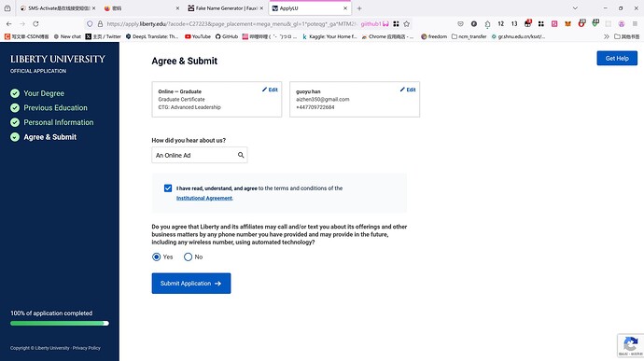Show more bookmarks via double chevron
This screenshot has width=644, height=361.
(607, 36)
